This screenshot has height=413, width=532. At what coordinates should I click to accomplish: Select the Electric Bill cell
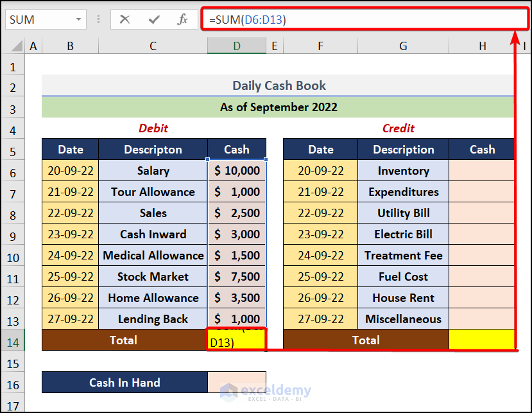coord(403,234)
